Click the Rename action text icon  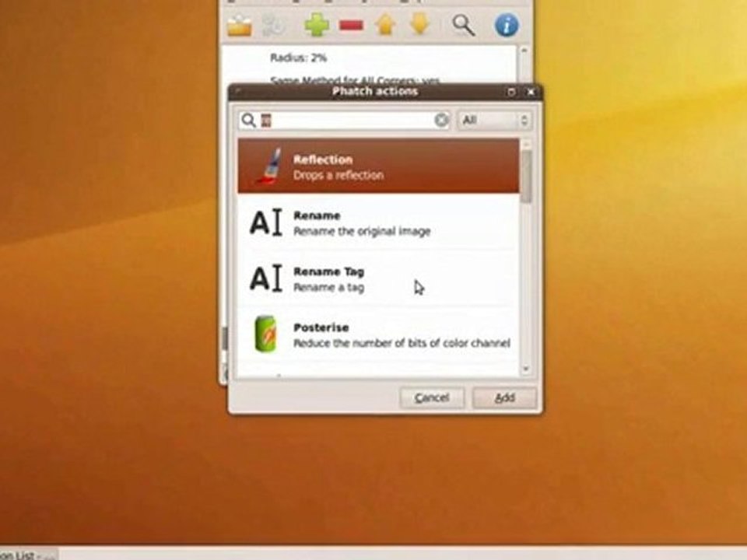(x=266, y=222)
